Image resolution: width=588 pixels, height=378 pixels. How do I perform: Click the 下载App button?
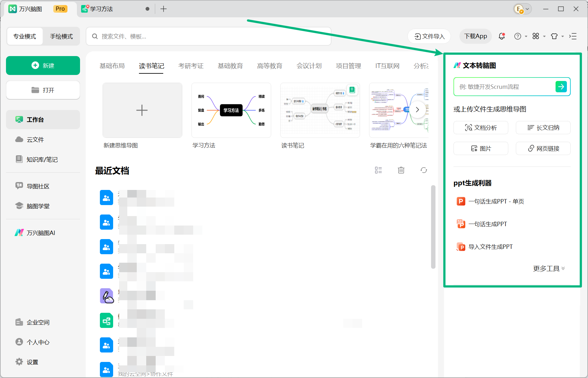pyautogui.click(x=476, y=36)
